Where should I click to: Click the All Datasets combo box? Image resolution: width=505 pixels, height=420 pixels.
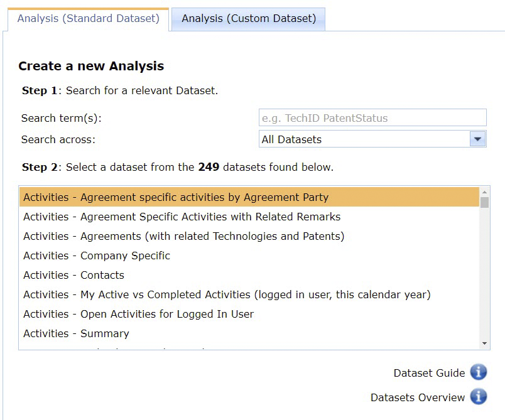coord(364,139)
